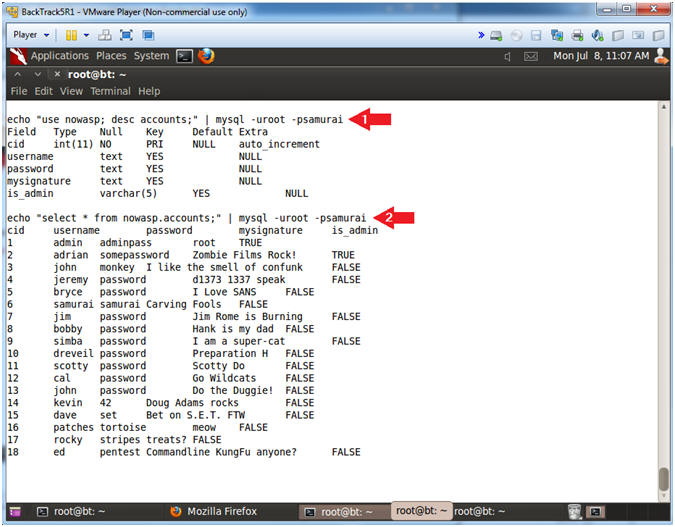Click the mail envelope icon in panel
This screenshot has height=527, width=675.
pyautogui.click(x=531, y=56)
